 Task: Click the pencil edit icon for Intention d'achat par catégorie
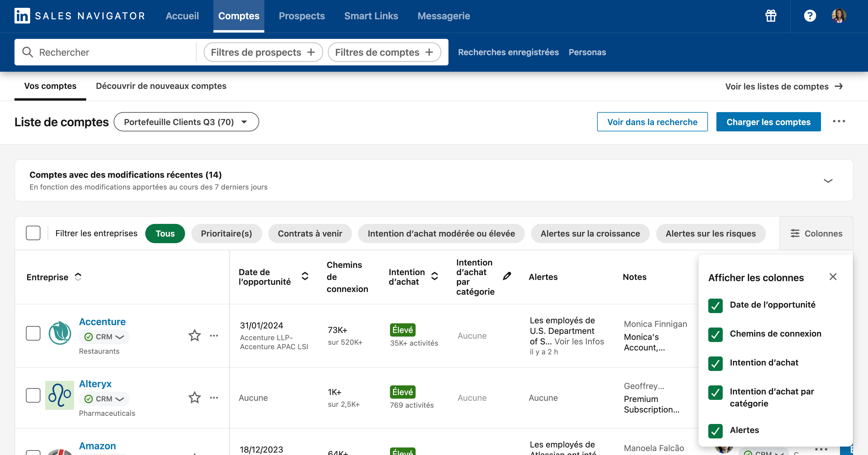tap(507, 276)
